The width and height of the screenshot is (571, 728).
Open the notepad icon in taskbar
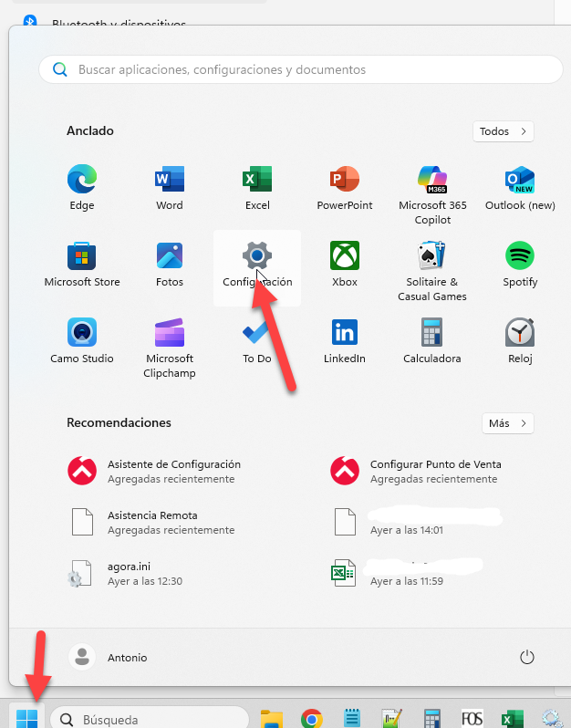[352, 719]
